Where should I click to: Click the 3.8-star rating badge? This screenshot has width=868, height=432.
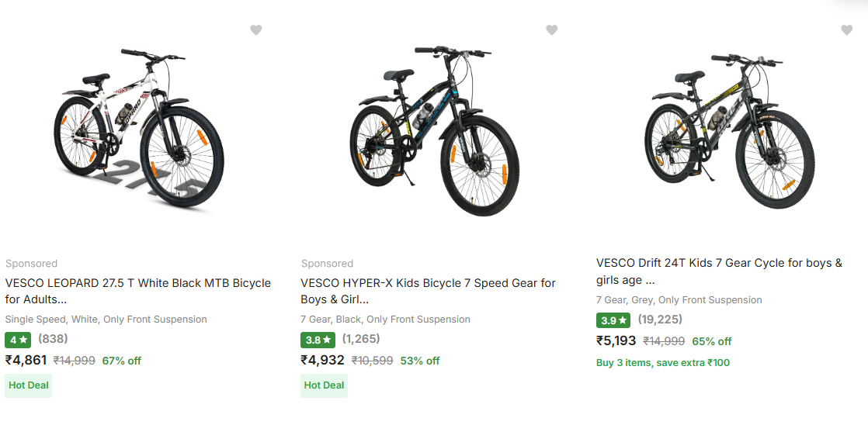point(318,340)
